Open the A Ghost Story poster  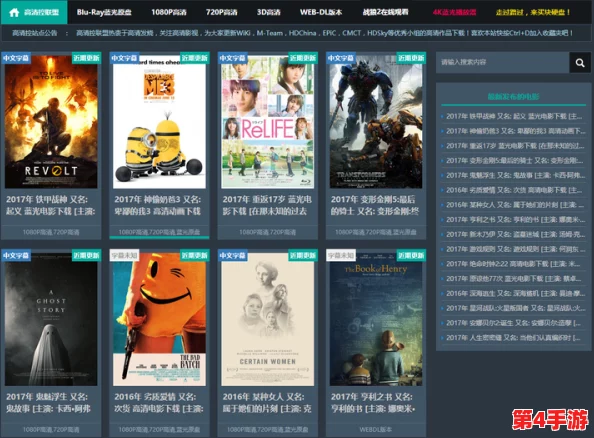point(51,319)
